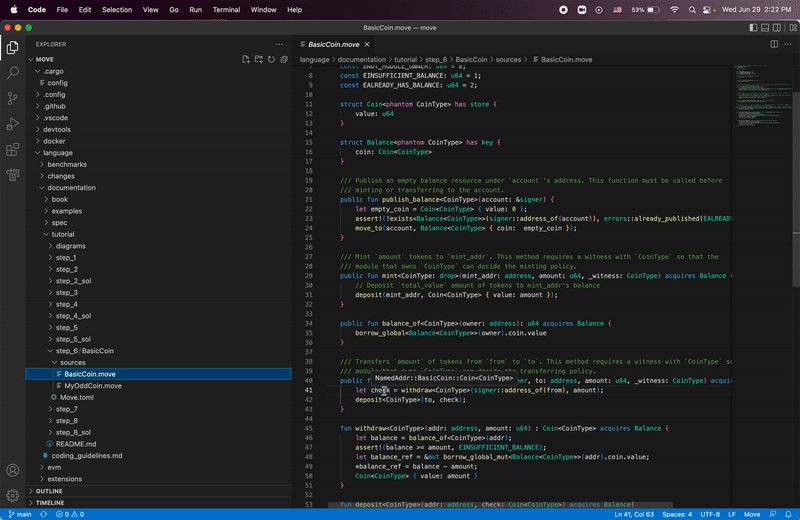Open the Terminal menu
Screen dimensions: 800x520
pos(226,10)
